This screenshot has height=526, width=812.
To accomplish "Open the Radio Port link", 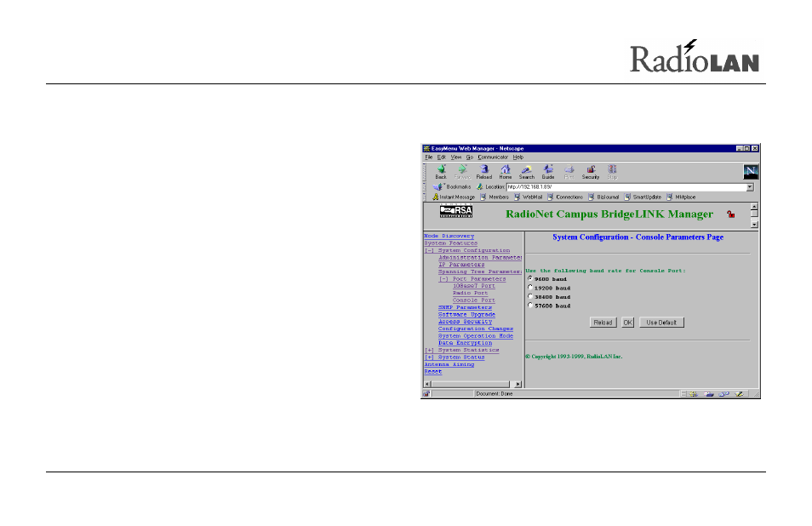I will pyautogui.click(x=470, y=293).
